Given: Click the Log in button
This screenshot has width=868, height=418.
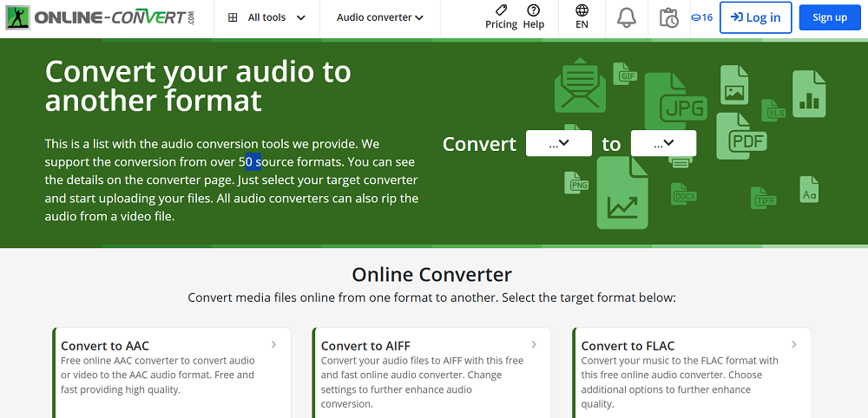Looking at the screenshot, I should click(756, 17).
